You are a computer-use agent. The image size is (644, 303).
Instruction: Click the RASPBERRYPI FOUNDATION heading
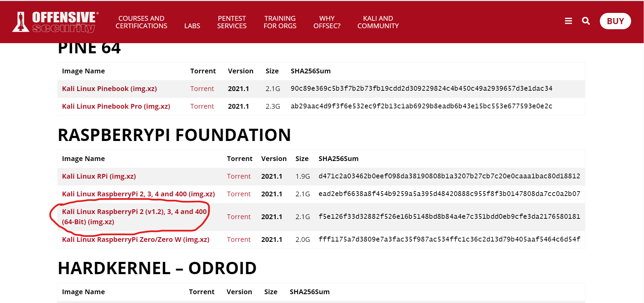click(x=174, y=135)
